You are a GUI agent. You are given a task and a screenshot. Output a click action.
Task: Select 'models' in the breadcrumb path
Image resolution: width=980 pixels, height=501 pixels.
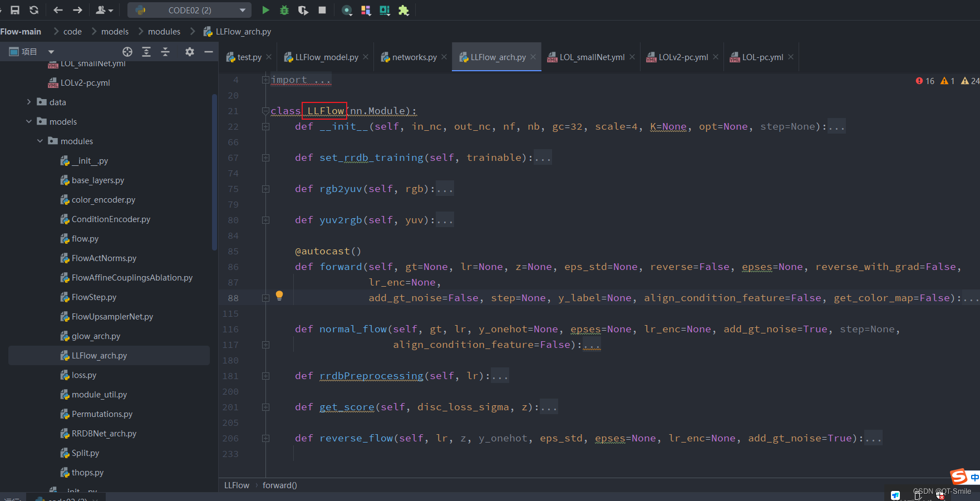(x=115, y=32)
